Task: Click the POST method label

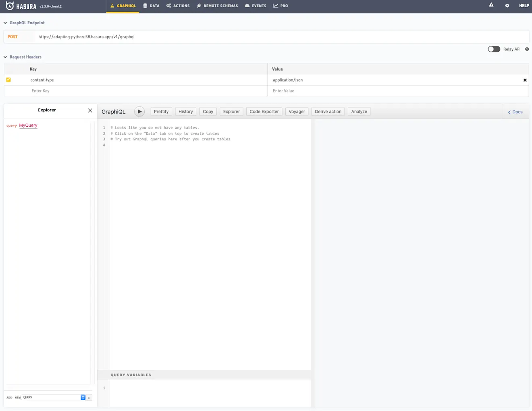Action: pos(12,37)
